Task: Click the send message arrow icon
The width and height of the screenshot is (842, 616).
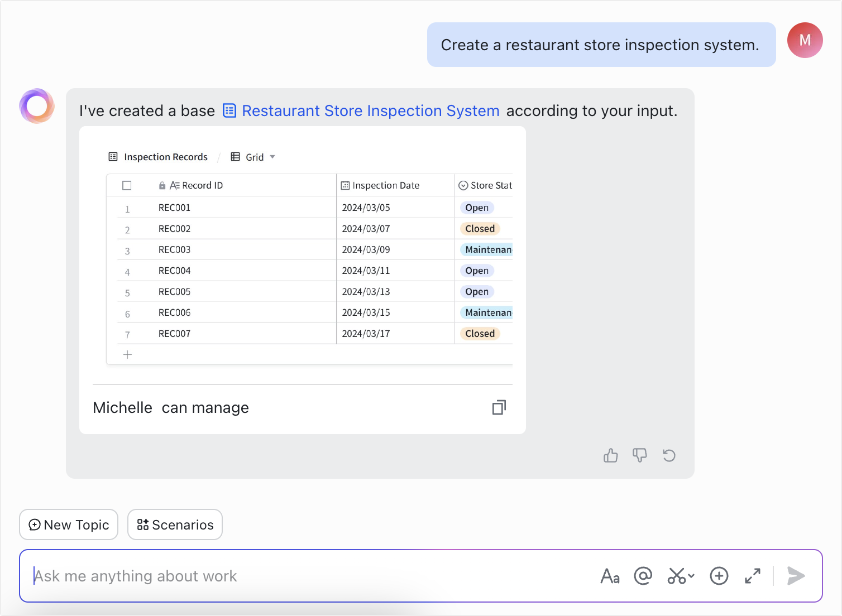Action: 796,576
